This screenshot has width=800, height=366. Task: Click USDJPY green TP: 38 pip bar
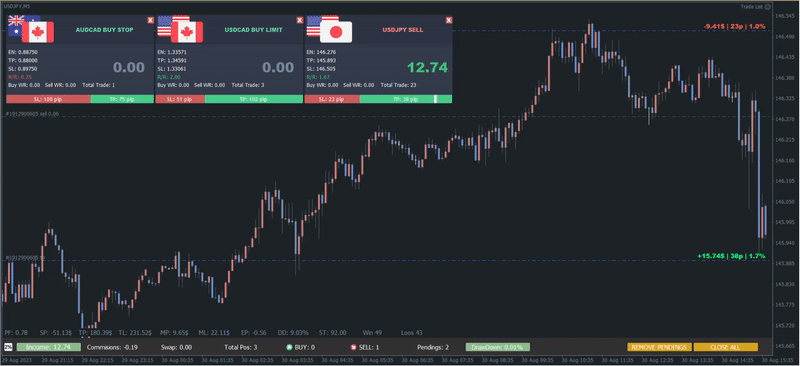(406, 99)
